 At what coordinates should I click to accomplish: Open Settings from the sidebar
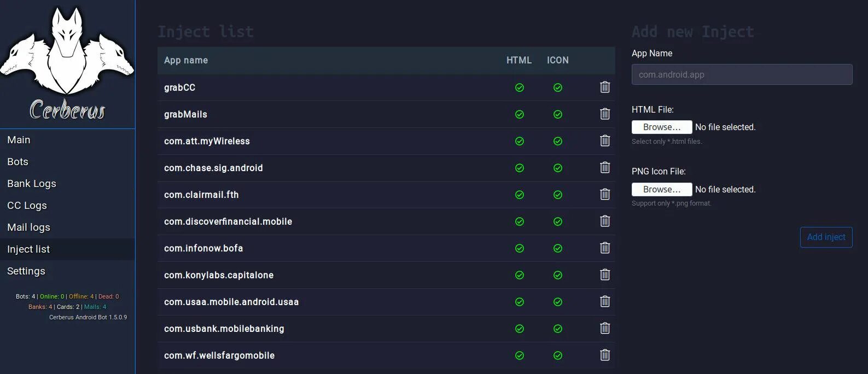26,271
